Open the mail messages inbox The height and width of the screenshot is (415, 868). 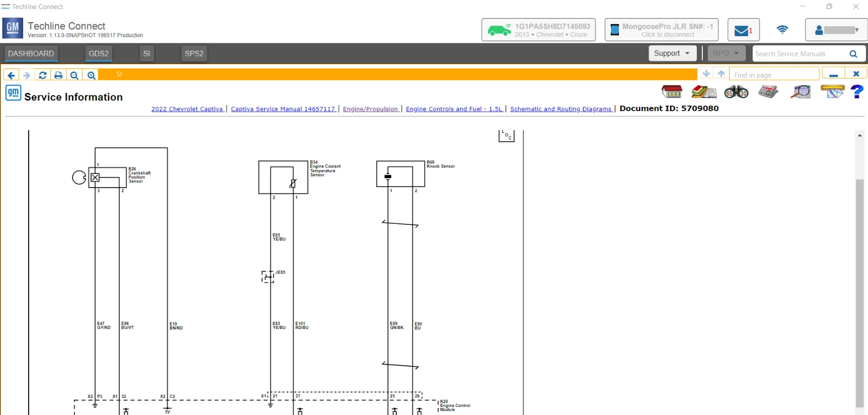pyautogui.click(x=743, y=30)
